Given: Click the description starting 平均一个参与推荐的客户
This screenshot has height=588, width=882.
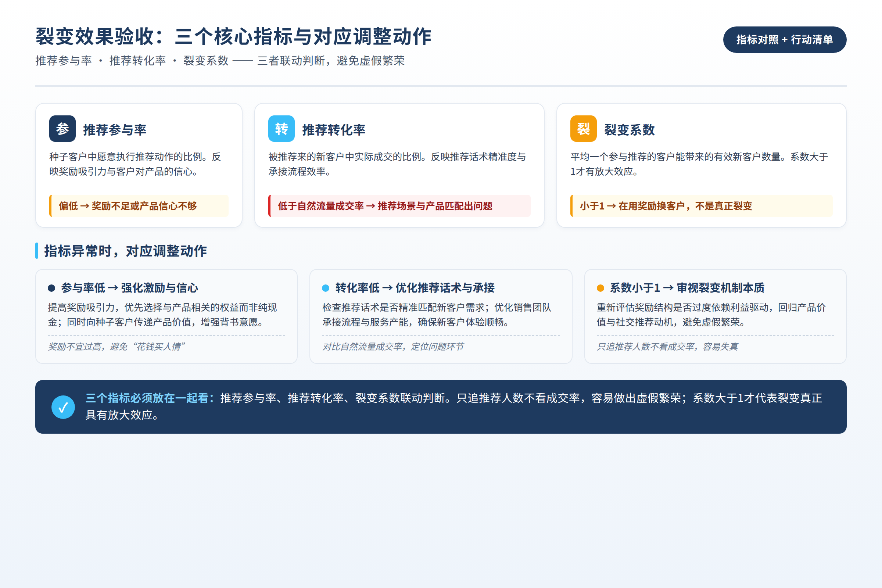Looking at the screenshot, I should pos(699,164).
